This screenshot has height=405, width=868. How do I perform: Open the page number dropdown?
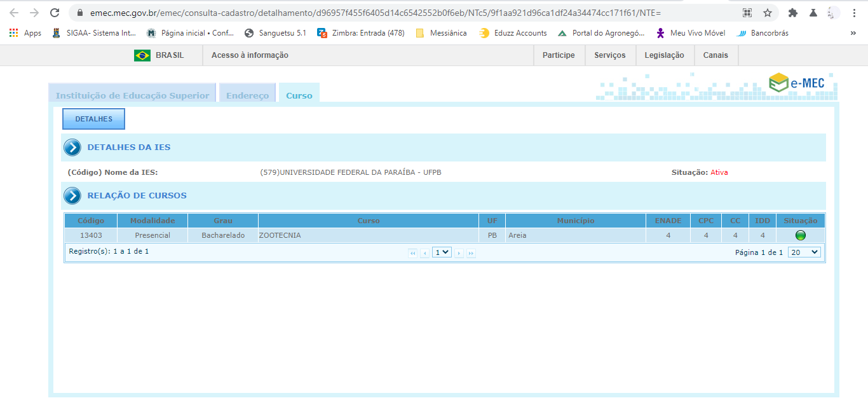click(442, 252)
